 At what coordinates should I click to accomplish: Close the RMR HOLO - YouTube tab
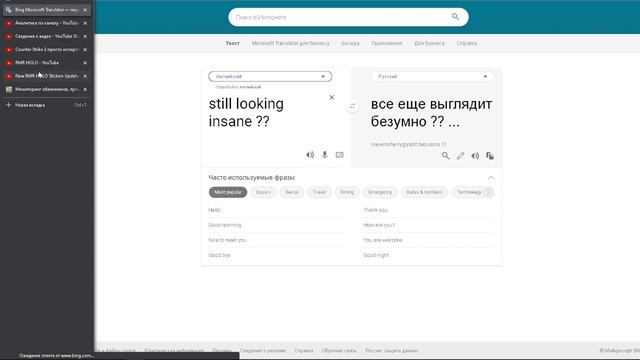(85, 63)
